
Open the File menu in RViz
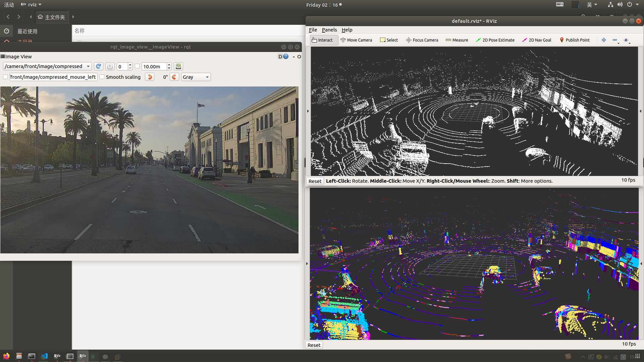[x=313, y=30]
